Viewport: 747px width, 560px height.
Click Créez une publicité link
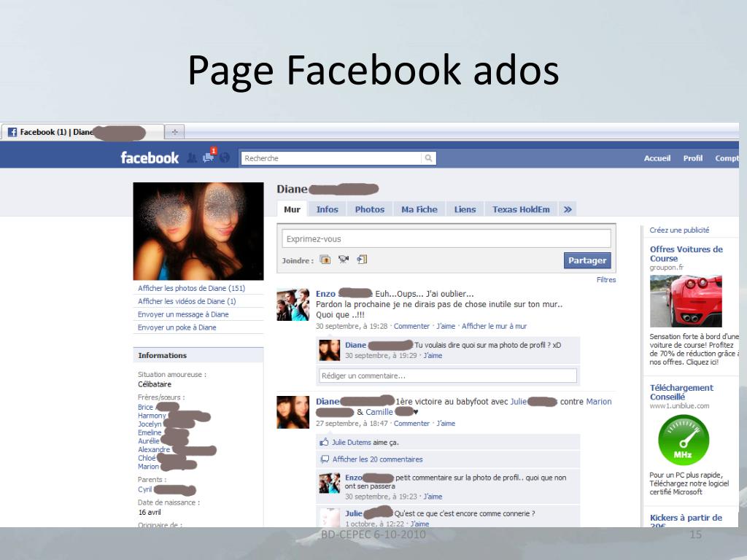(679, 230)
